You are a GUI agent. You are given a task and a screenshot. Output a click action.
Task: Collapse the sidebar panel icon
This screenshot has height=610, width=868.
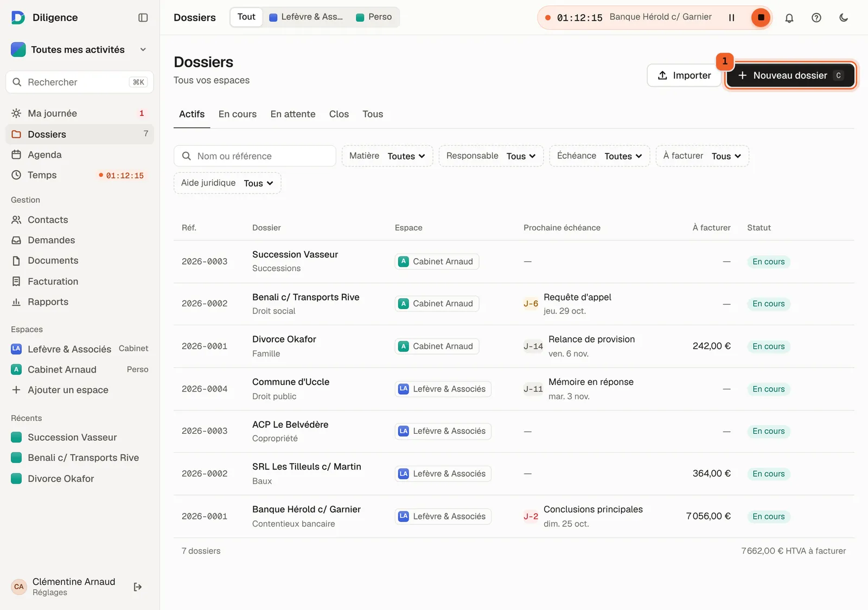click(x=143, y=17)
